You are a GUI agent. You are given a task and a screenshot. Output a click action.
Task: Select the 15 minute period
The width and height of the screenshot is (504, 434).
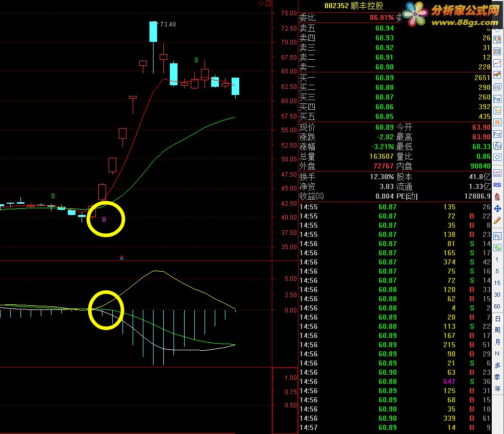(x=497, y=283)
